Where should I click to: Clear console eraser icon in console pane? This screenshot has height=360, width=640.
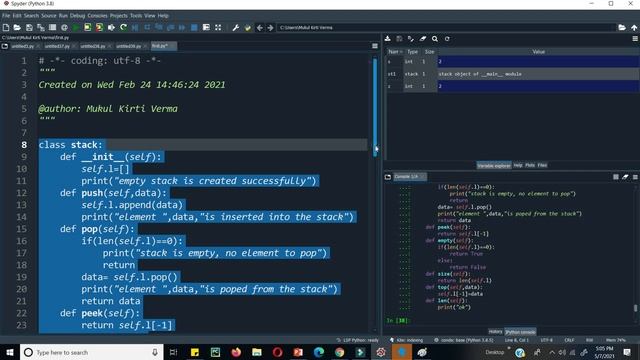point(625,177)
